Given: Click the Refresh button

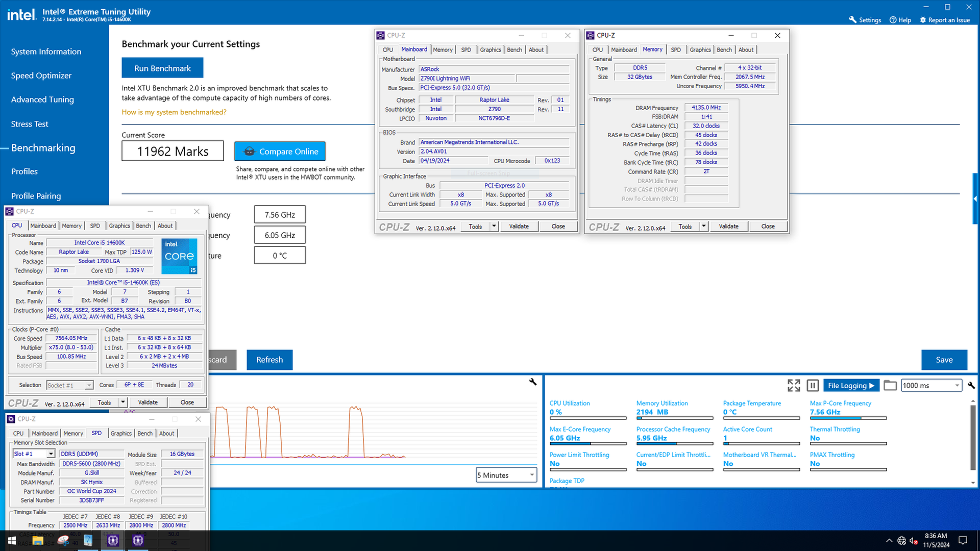Looking at the screenshot, I should click(269, 360).
